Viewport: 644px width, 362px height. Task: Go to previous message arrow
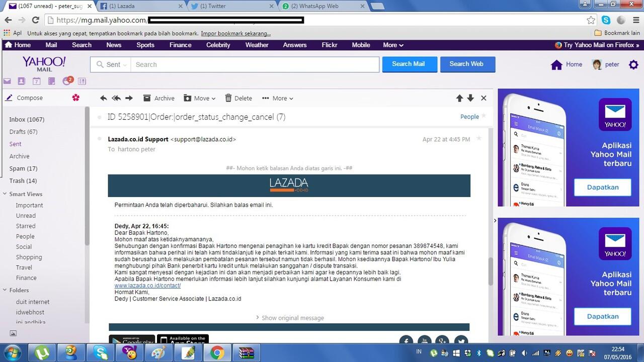coord(459,98)
